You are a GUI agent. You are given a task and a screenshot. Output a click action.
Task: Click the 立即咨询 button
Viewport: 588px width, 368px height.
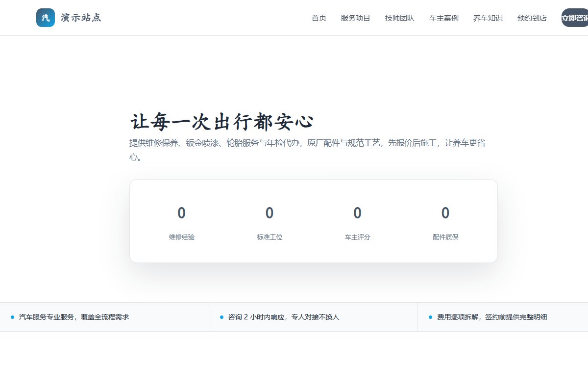pos(575,18)
